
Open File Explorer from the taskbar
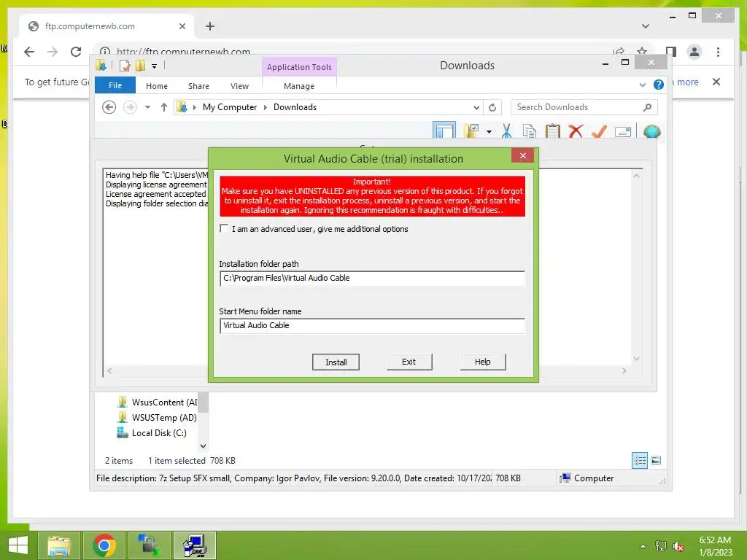pos(58,545)
